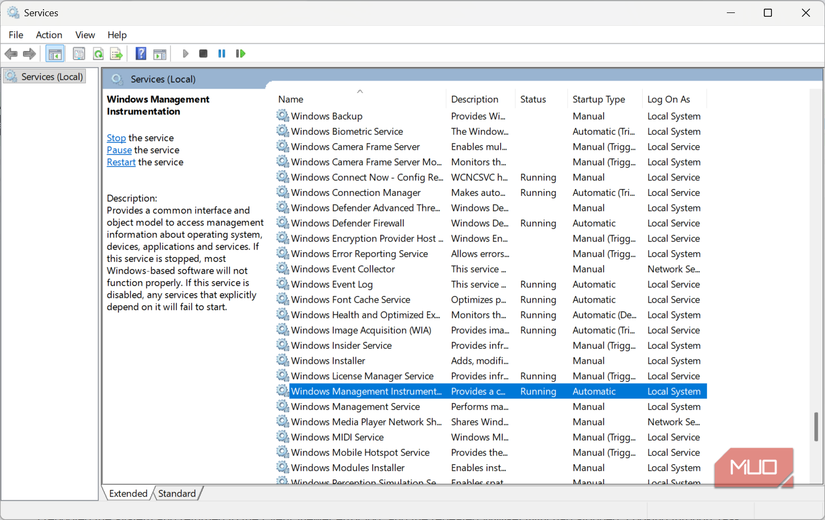
Task: Click the gear icon beside Windows Defender Firewall
Action: click(x=283, y=222)
